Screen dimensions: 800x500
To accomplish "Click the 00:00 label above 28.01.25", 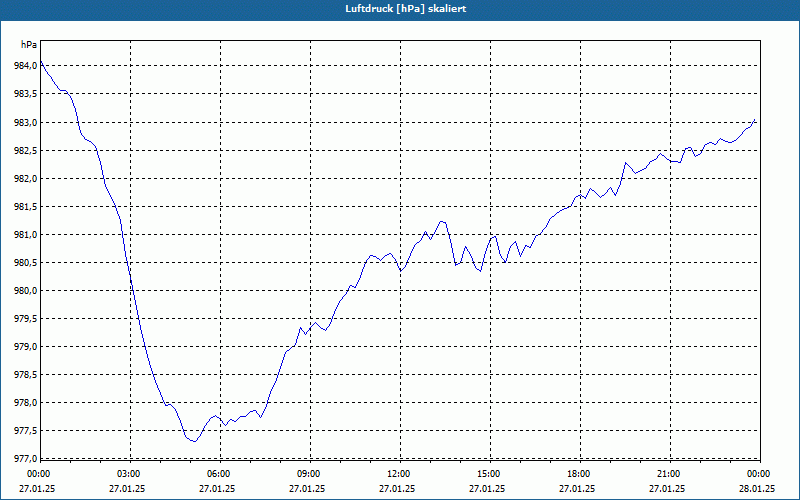I will coord(760,474).
